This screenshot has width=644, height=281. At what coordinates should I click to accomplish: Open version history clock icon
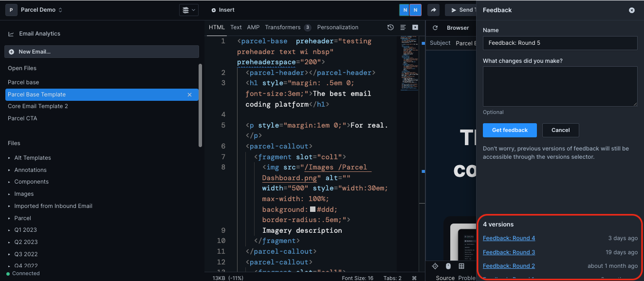[x=390, y=28]
